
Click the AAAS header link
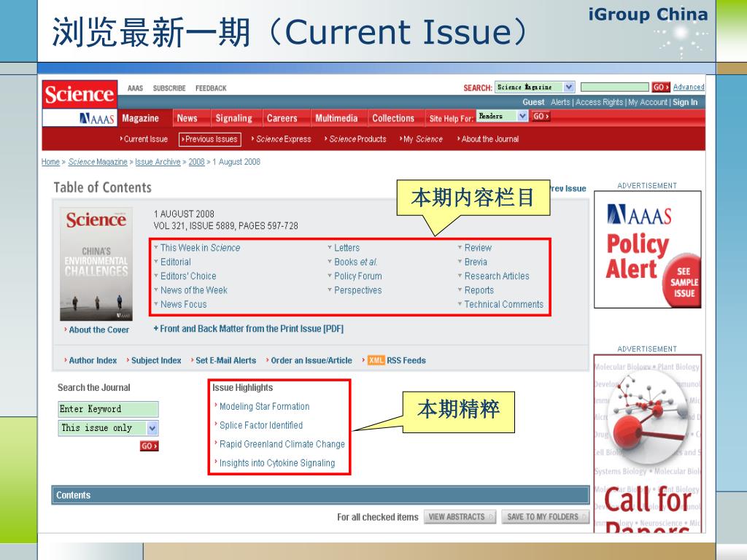tap(135, 88)
